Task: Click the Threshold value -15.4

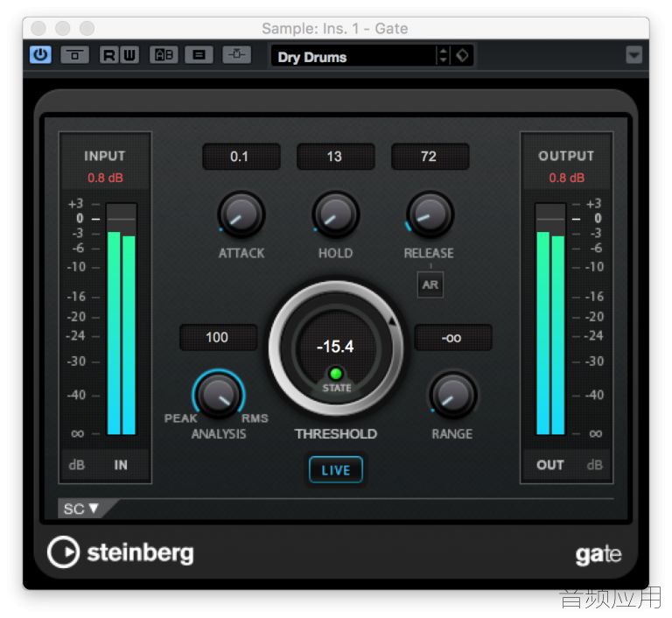Action: point(335,347)
